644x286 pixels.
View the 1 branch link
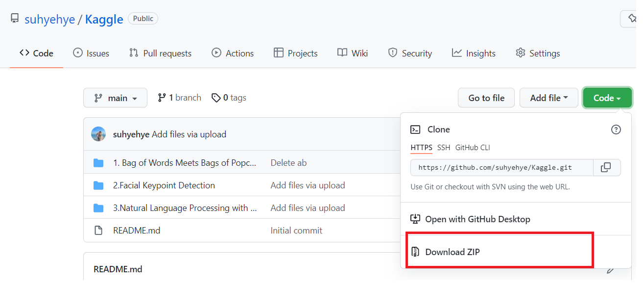(x=179, y=98)
